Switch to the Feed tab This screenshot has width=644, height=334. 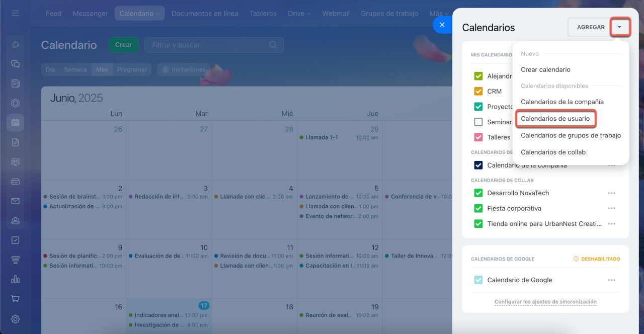coord(53,14)
